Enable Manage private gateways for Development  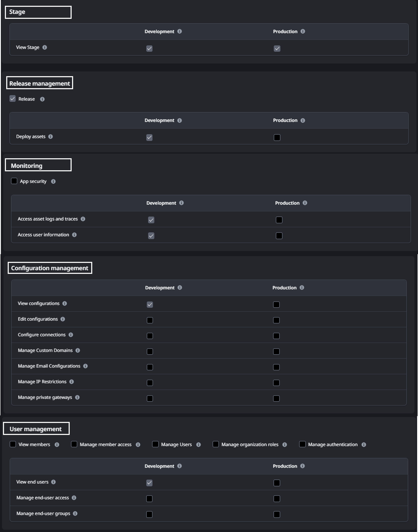[150, 398]
